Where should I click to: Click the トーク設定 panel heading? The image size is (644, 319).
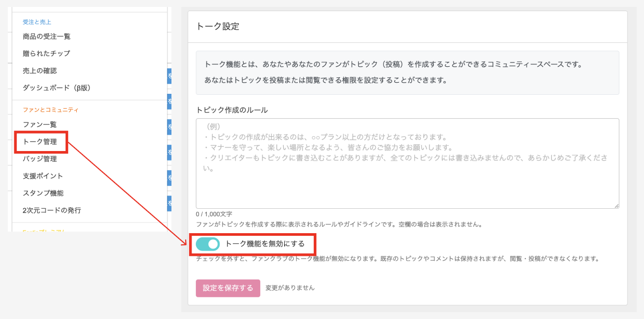point(217,26)
